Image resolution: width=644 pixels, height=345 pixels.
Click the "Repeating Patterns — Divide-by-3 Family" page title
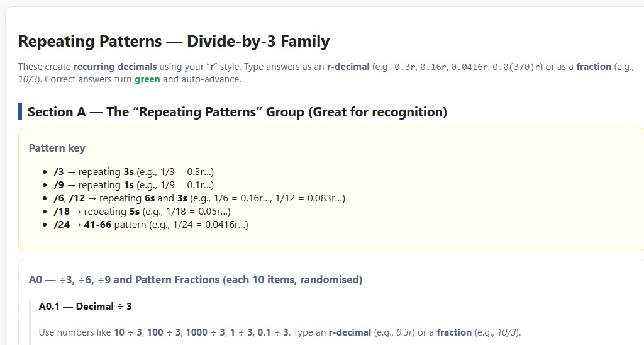(x=174, y=42)
